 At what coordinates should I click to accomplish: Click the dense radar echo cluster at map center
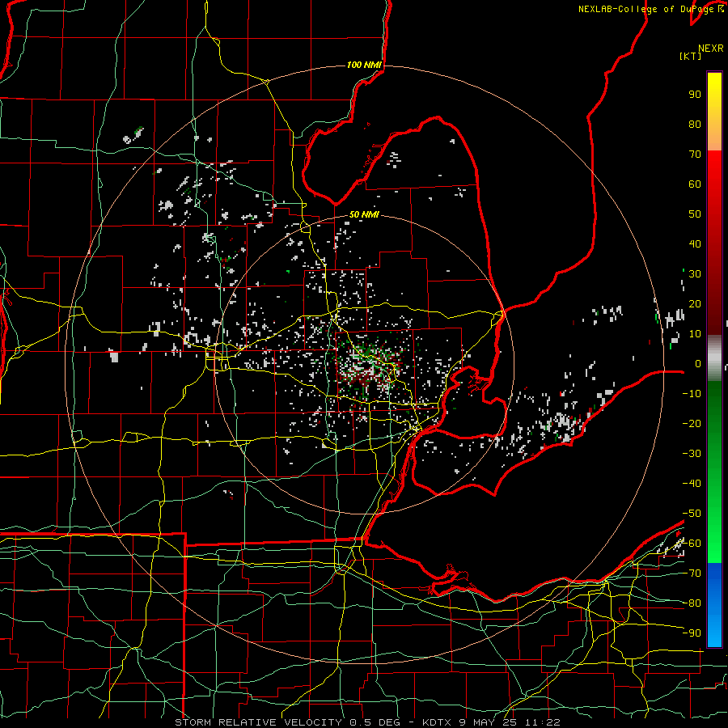[369, 366]
